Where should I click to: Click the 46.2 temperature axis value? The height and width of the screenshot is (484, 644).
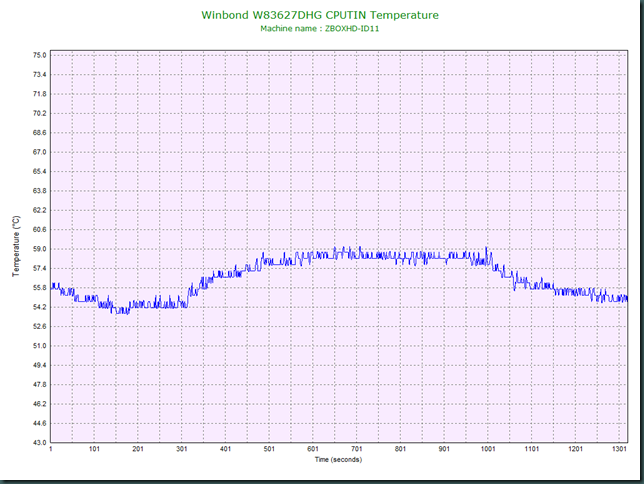39,404
